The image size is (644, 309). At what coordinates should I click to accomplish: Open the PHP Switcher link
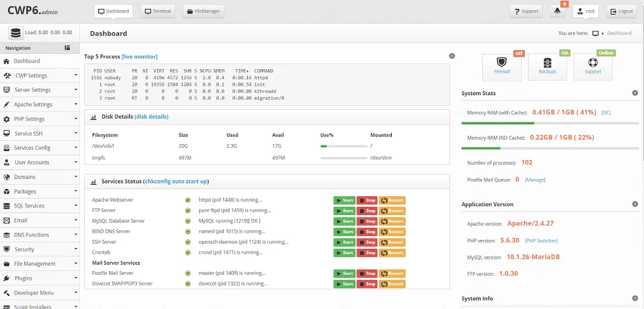coord(541,240)
